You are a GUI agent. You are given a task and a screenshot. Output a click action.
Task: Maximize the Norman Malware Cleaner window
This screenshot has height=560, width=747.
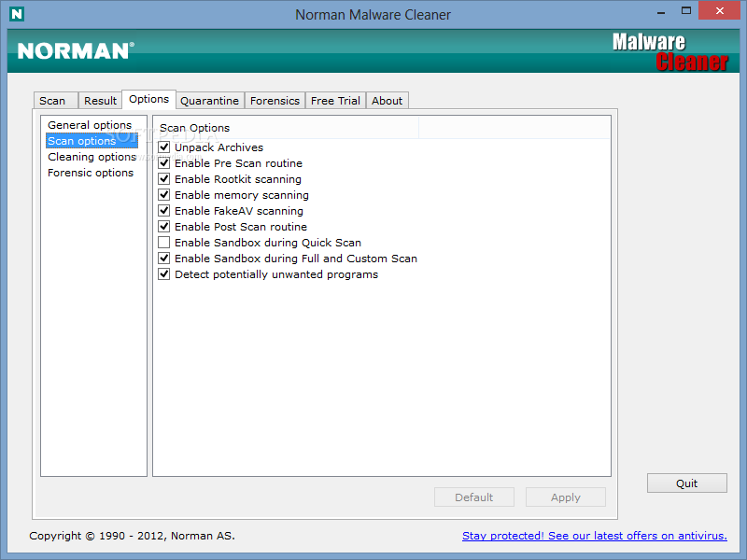(686, 11)
